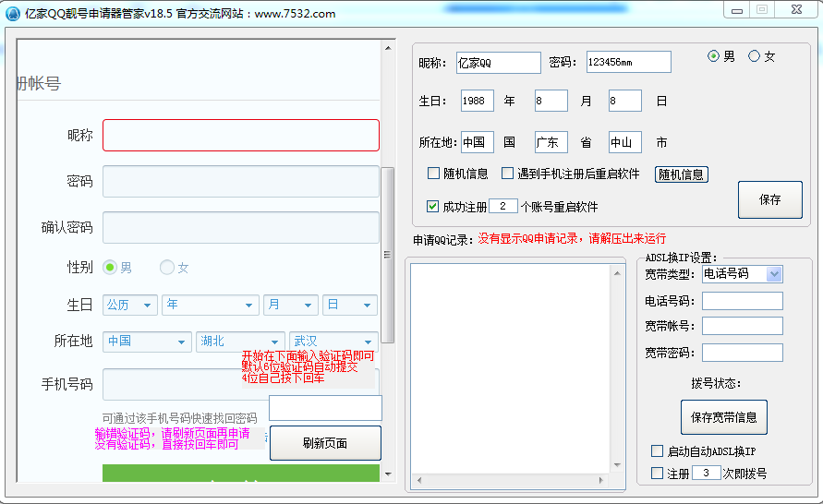Select the 女 radio button at top right
Screen dimensions: 823x504
(x=754, y=56)
